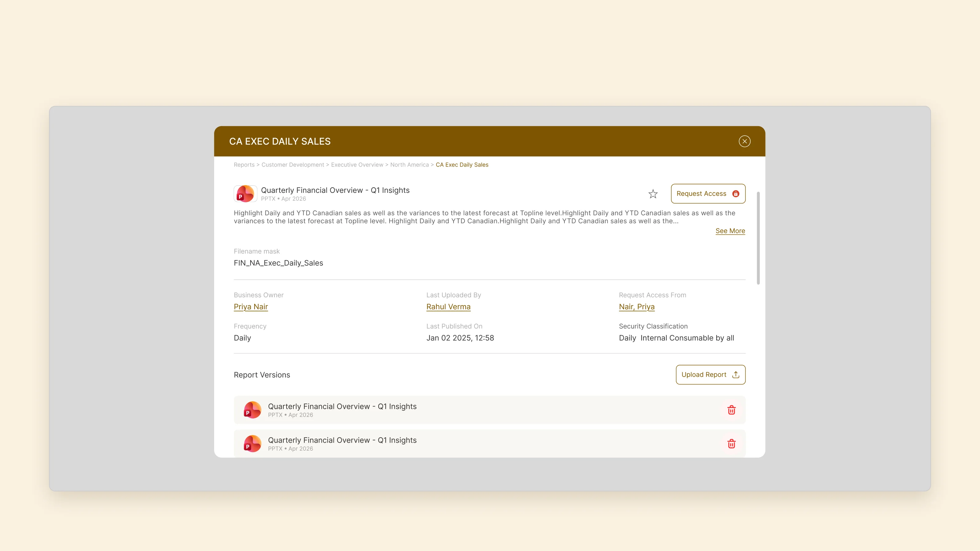Star the report as favorite
This screenshot has width=980, height=551.
pos(653,194)
